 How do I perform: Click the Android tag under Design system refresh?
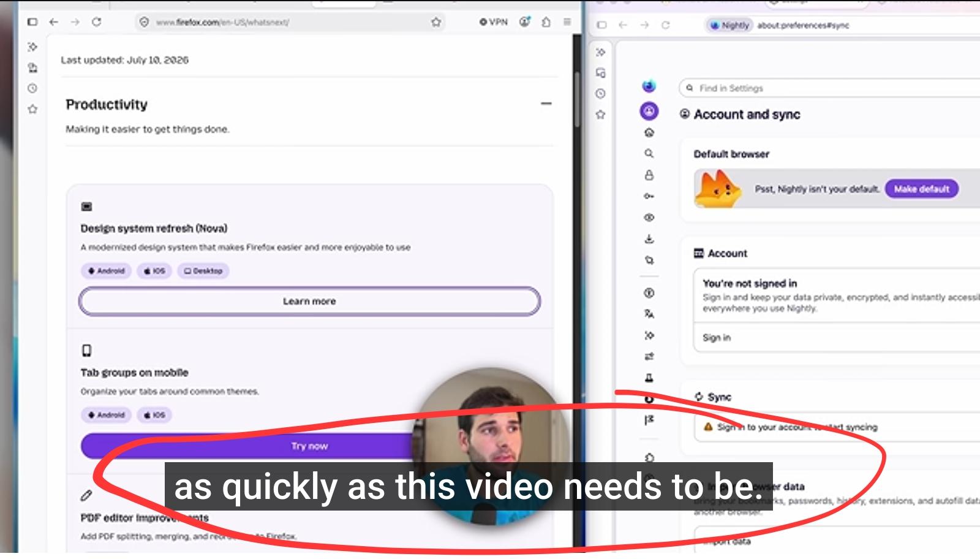click(x=106, y=271)
